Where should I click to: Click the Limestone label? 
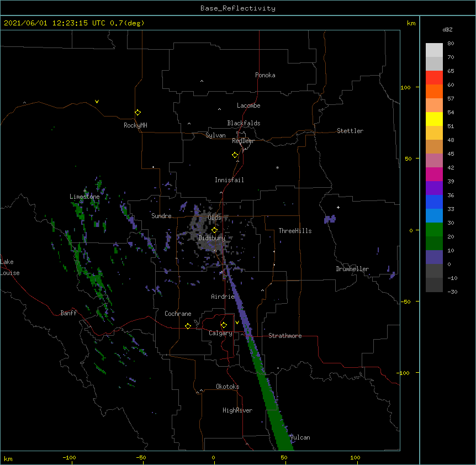coord(84,197)
